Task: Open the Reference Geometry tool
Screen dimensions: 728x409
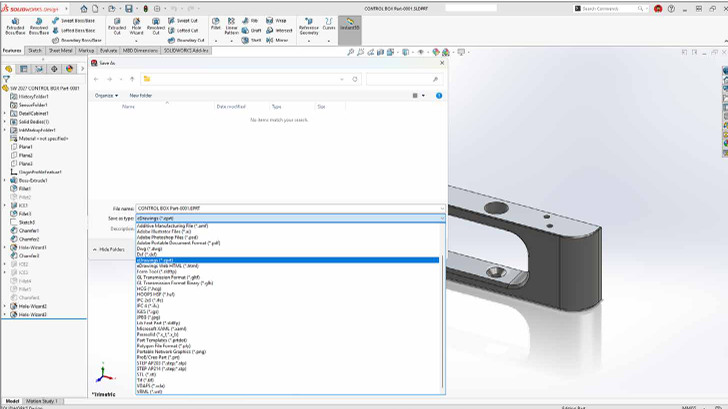Action: [x=309, y=26]
